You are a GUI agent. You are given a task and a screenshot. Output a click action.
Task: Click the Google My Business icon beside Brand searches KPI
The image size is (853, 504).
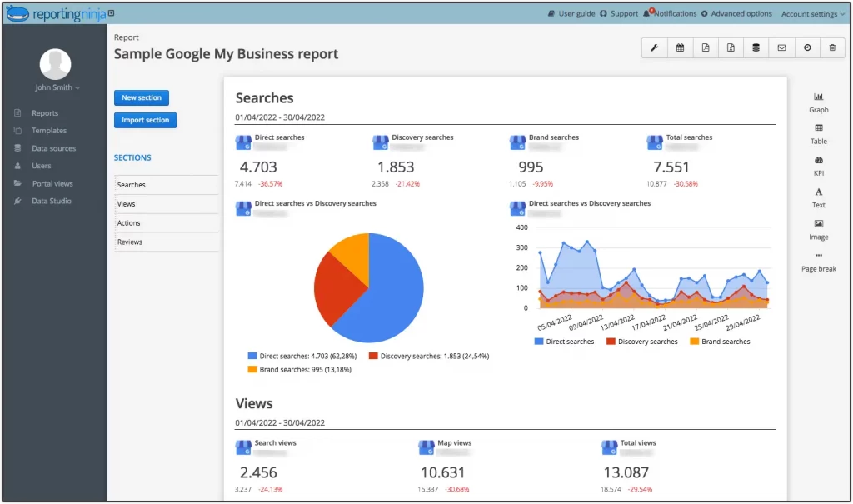tap(517, 142)
